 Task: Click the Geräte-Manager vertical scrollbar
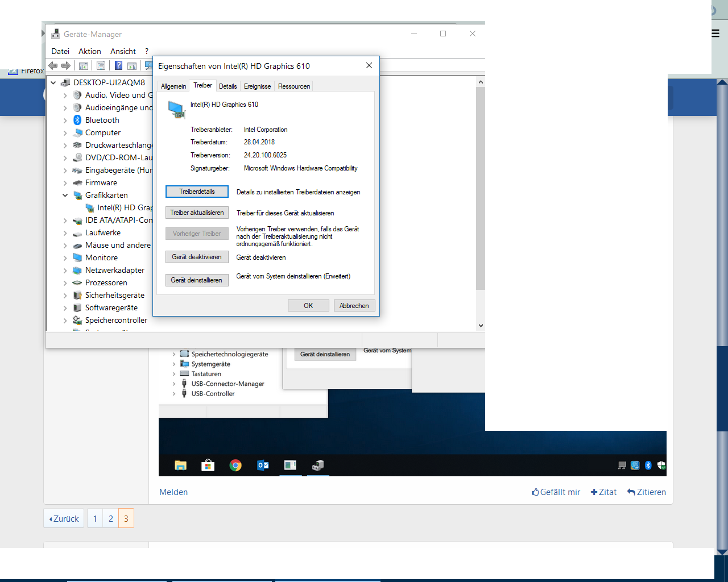tap(481, 188)
